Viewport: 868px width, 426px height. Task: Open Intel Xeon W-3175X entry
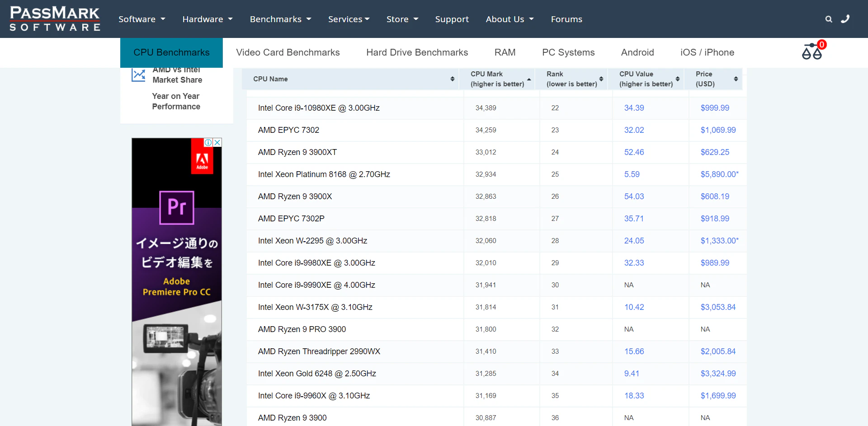[x=315, y=307]
